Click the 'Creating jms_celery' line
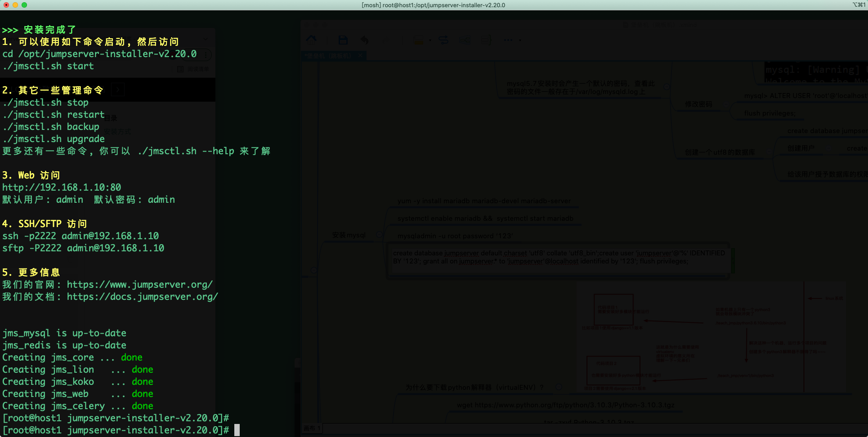Screen dimensions: 868x437 (x=78, y=406)
